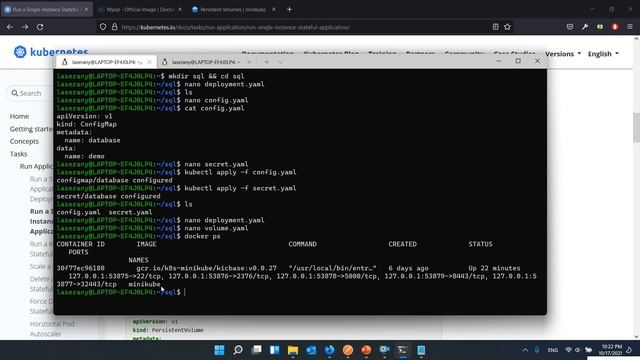
Task: Open Concepts in docs sidebar
Action: point(24,141)
